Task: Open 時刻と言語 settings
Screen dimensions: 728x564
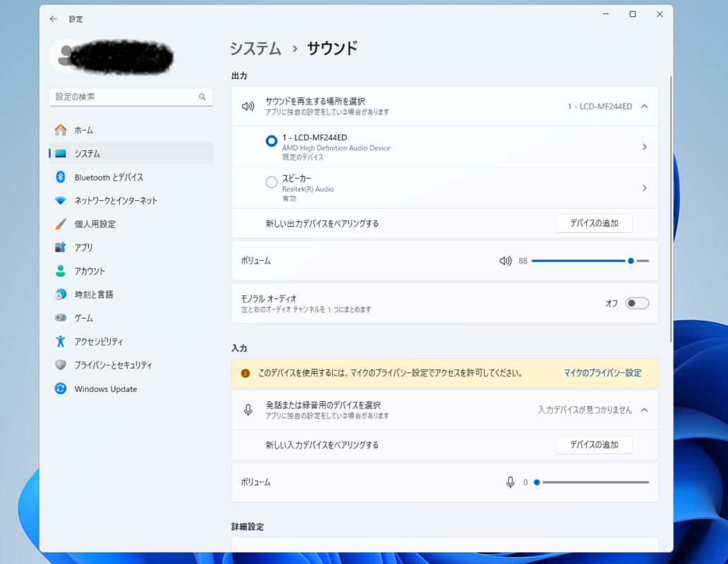Action: click(131, 295)
